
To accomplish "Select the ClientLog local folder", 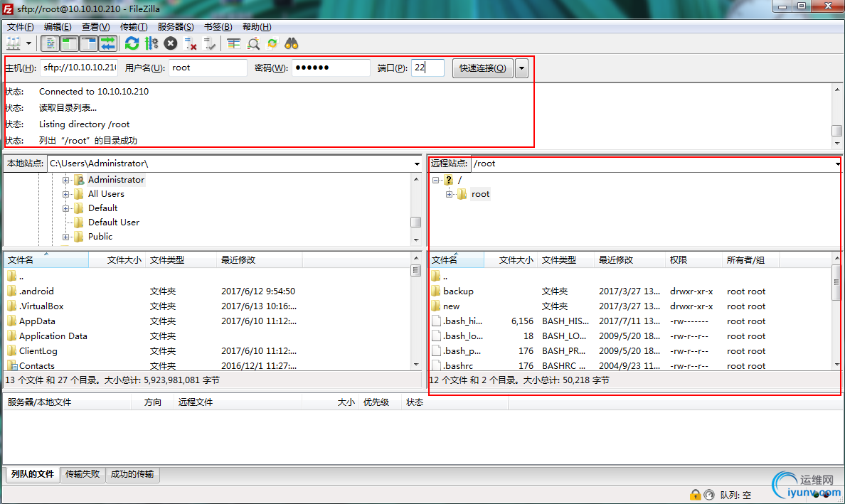I will point(38,351).
